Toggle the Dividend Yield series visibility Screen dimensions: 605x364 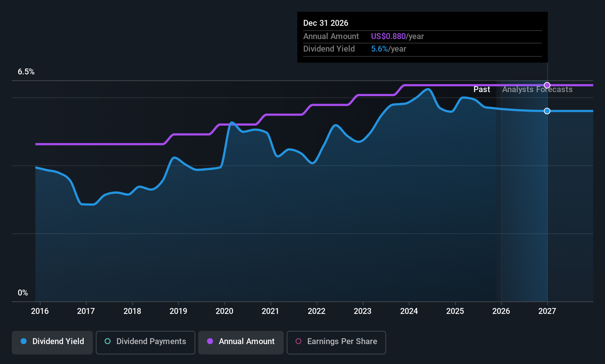pyautogui.click(x=52, y=342)
